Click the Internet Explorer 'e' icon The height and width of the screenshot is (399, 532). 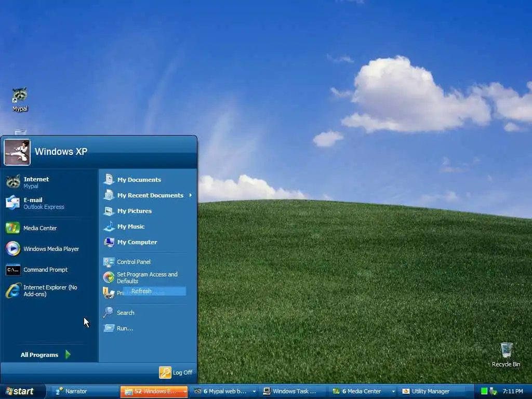click(13, 291)
